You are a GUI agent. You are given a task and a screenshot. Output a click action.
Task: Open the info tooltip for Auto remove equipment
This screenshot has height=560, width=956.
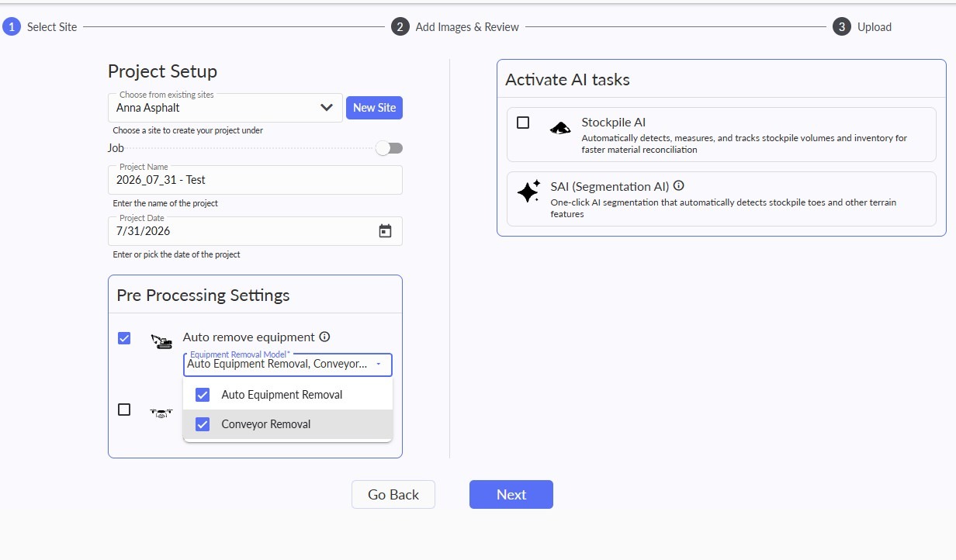click(324, 337)
